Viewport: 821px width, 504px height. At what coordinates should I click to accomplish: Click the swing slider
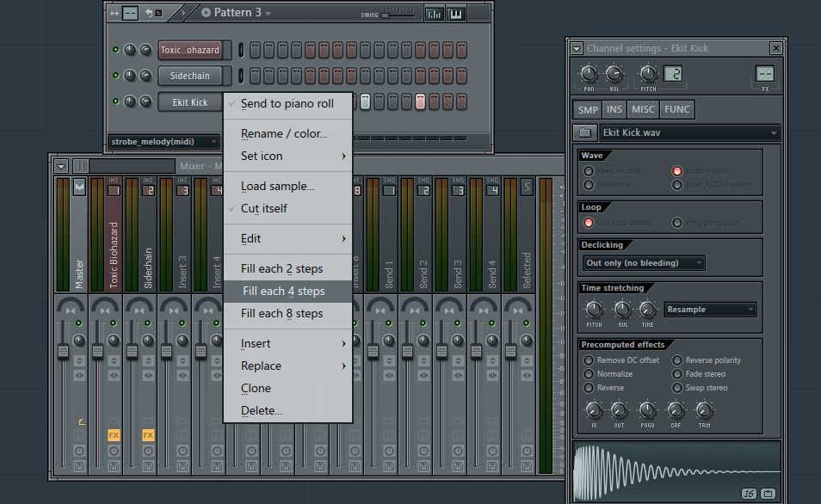(x=396, y=15)
